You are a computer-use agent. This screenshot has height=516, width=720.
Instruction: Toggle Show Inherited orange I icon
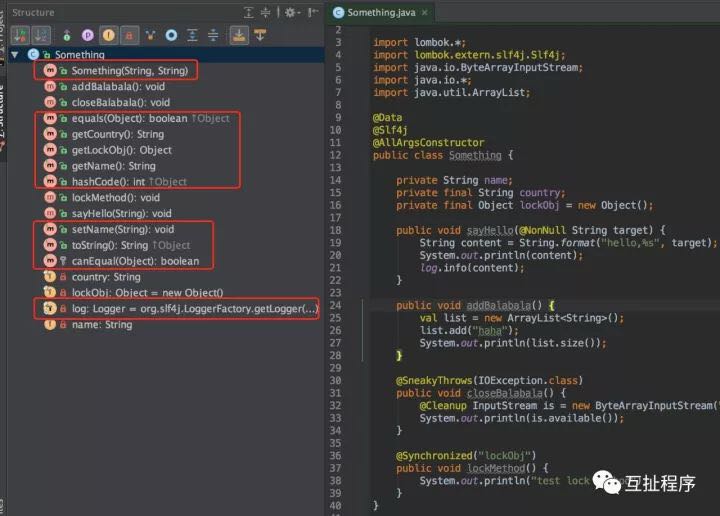109,35
